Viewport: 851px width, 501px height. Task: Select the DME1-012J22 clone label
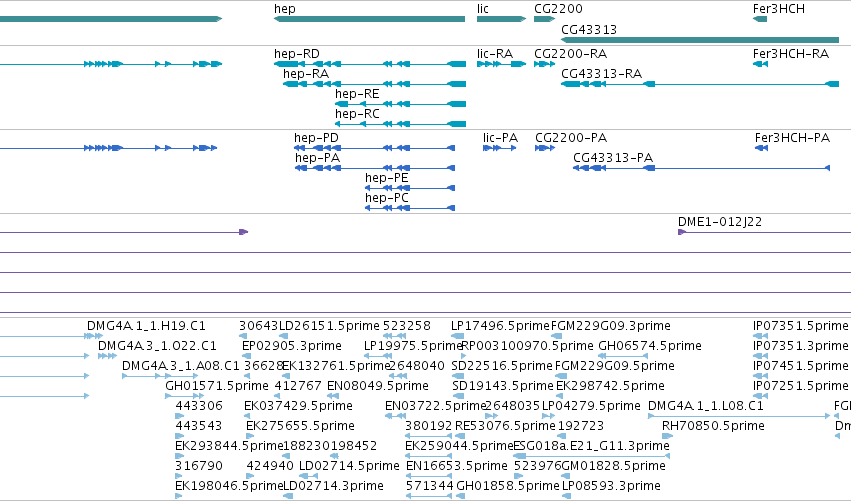(720, 222)
